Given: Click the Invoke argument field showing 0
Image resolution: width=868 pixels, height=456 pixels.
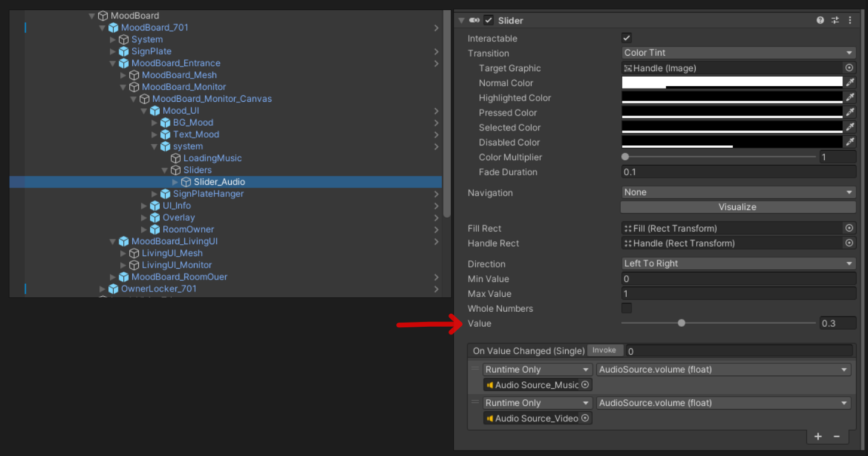Looking at the screenshot, I should point(739,351).
